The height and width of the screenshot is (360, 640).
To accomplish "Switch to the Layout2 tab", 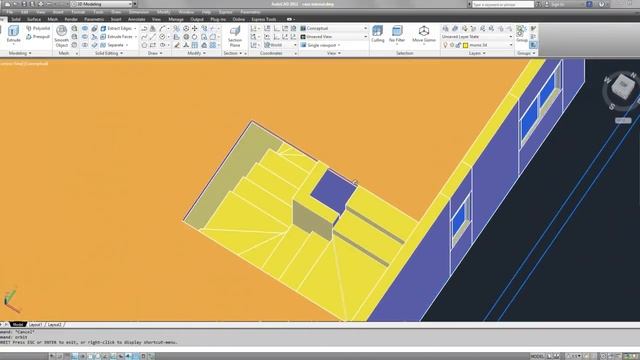I will (x=54, y=325).
